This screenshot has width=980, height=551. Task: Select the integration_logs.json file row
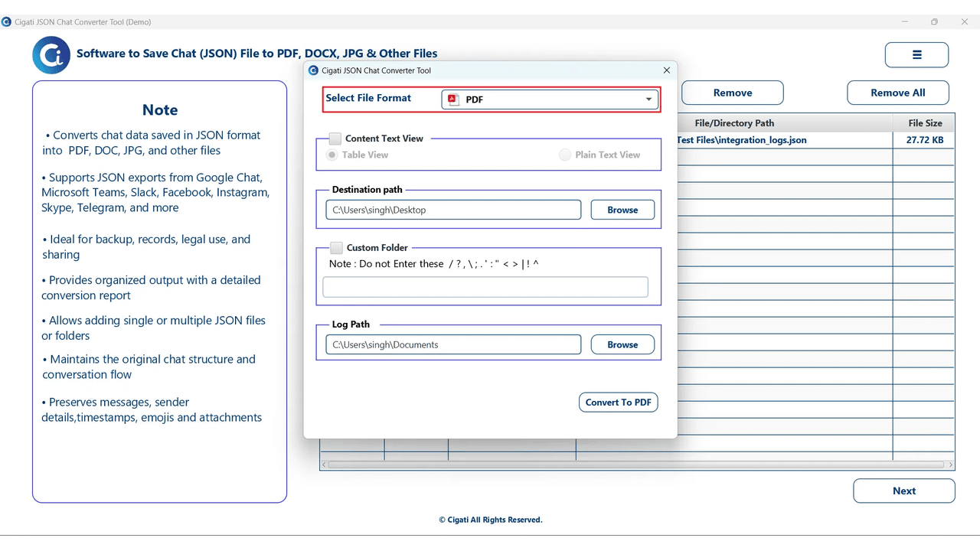click(x=815, y=140)
